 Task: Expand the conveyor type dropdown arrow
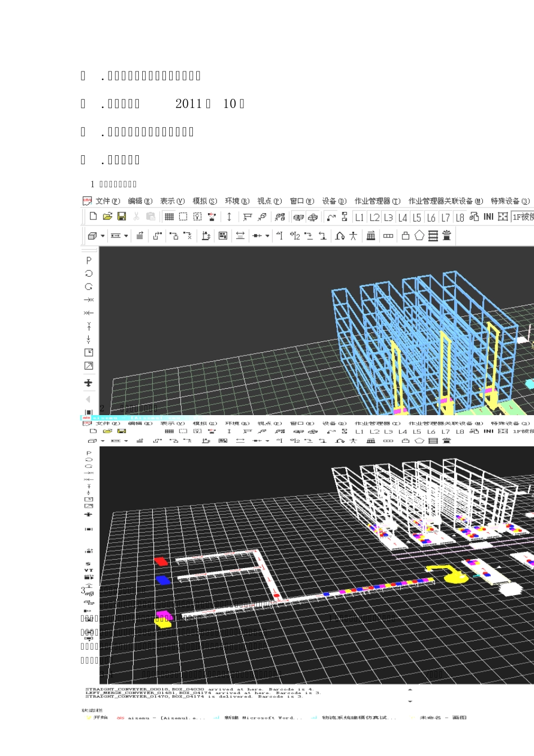coord(126,236)
